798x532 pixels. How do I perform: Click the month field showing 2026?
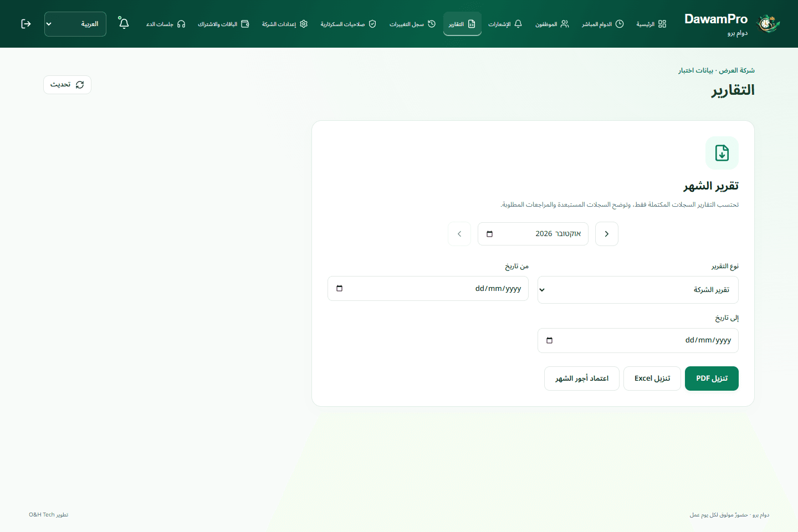click(x=533, y=234)
